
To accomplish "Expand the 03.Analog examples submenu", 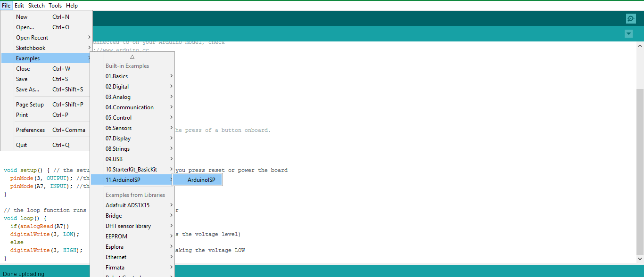I will click(x=132, y=97).
